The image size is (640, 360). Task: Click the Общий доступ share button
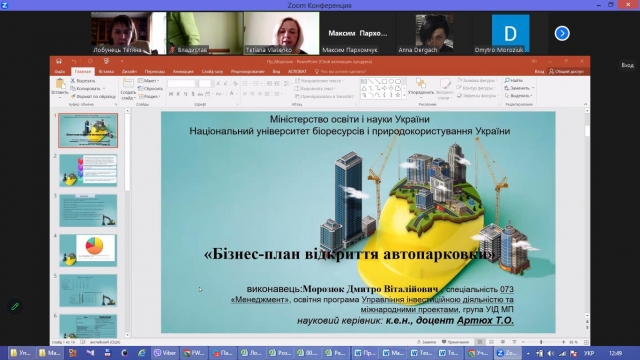567,71
